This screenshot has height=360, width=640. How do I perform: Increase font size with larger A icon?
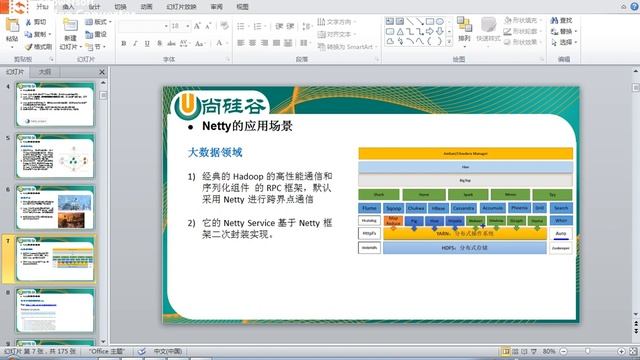pyautogui.click(x=197, y=26)
